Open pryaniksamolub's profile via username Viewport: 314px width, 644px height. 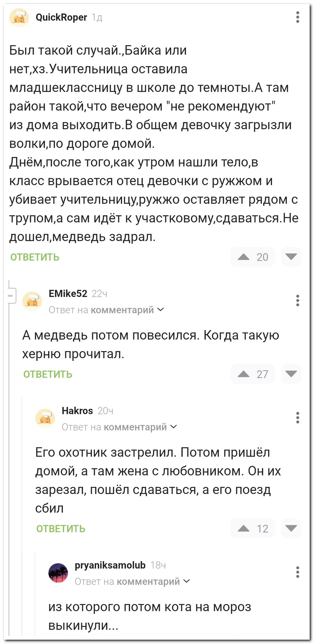(x=110, y=565)
